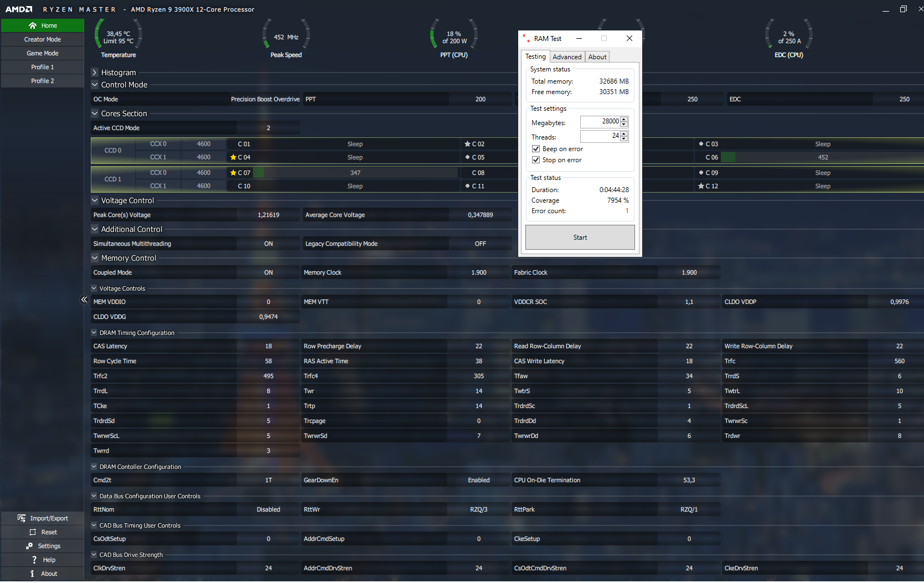Click the AMD logo in title bar
The height and width of the screenshot is (583, 924).
pyautogui.click(x=19, y=9)
